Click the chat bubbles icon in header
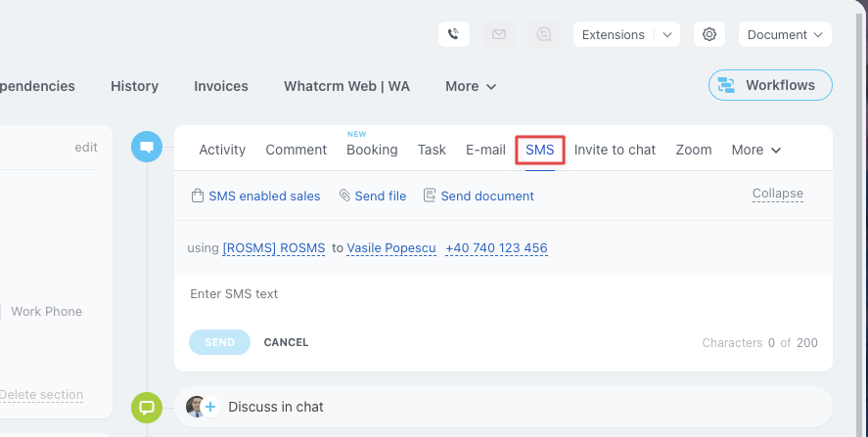The width and height of the screenshot is (868, 437). [x=544, y=34]
